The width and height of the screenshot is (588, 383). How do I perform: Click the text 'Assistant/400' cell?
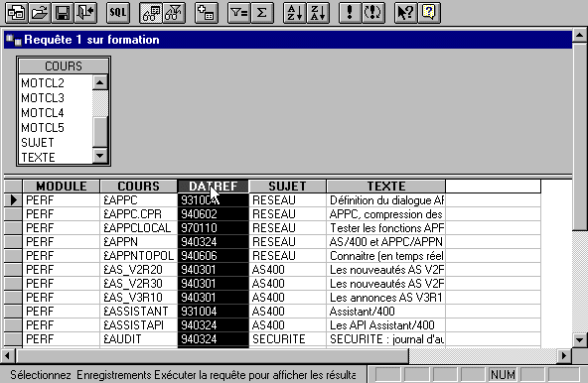[x=385, y=311]
